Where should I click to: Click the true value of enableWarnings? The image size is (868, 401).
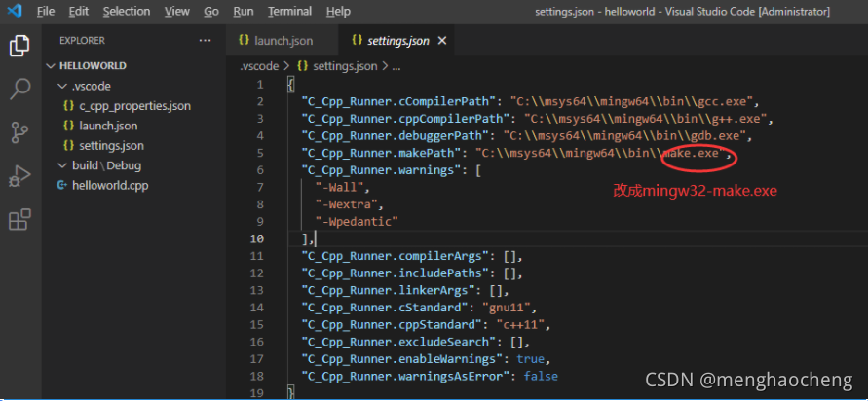pyautogui.click(x=530, y=359)
